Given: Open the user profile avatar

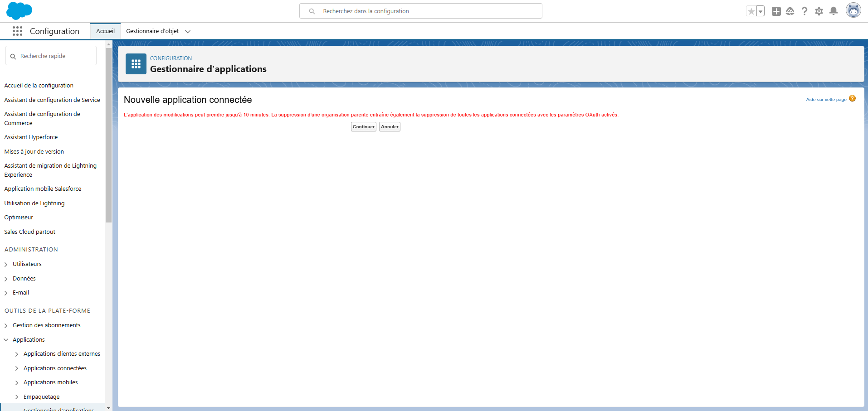Looking at the screenshot, I should coord(853,10).
